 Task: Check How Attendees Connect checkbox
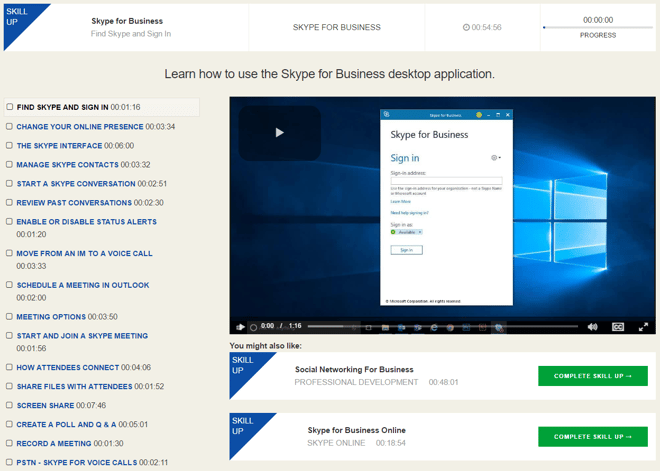(x=9, y=367)
